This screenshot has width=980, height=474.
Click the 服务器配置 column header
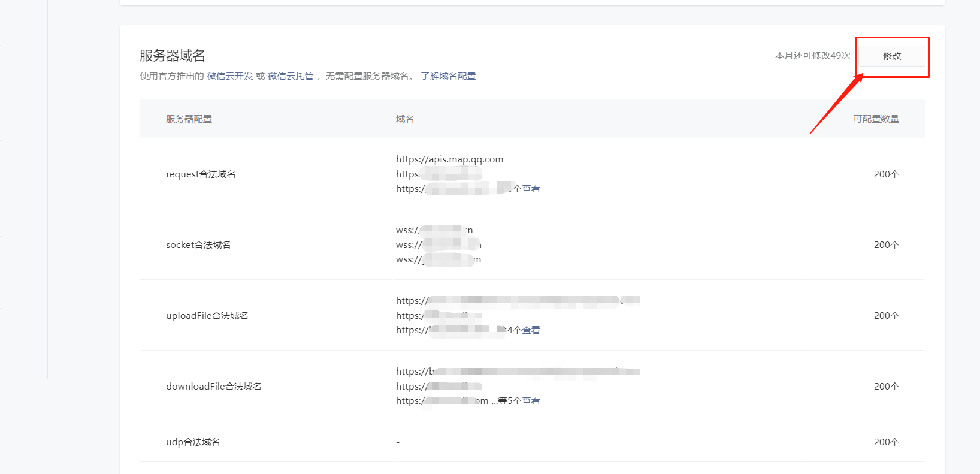189,119
